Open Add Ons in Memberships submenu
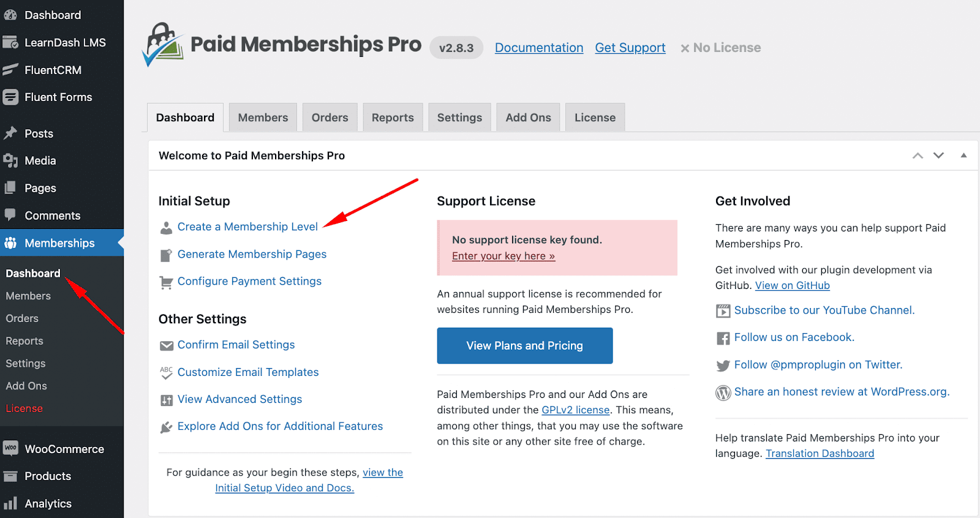980x518 pixels. click(x=26, y=386)
